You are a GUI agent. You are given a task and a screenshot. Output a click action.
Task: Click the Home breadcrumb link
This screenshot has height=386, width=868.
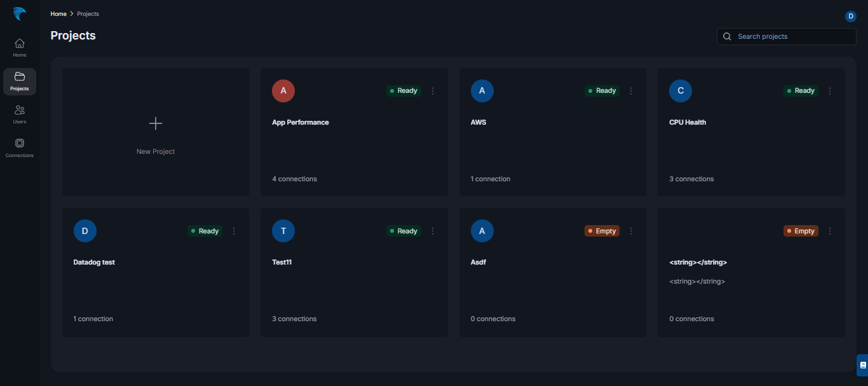click(x=58, y=14)
